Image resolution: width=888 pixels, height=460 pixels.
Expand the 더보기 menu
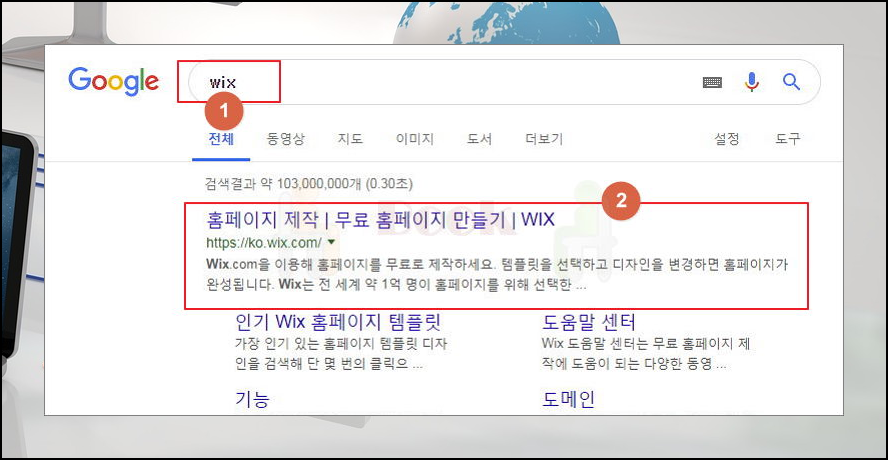tap(544, 139)
